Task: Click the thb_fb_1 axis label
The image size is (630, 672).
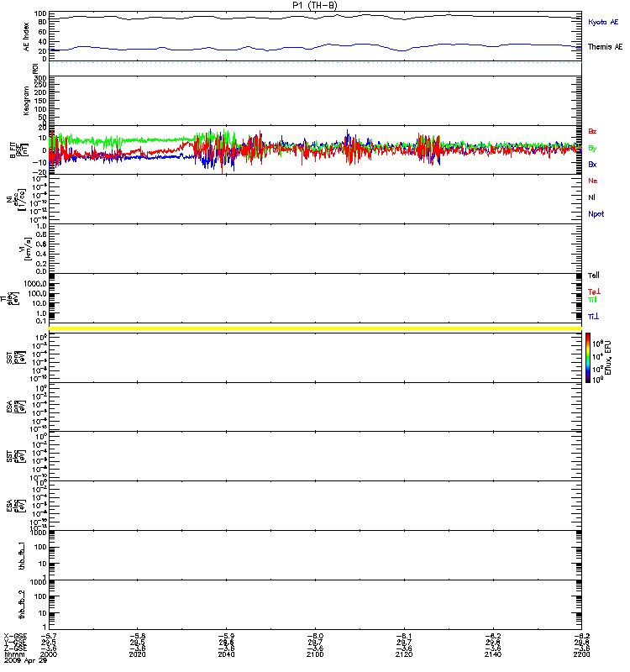Action: coord(22,556)
